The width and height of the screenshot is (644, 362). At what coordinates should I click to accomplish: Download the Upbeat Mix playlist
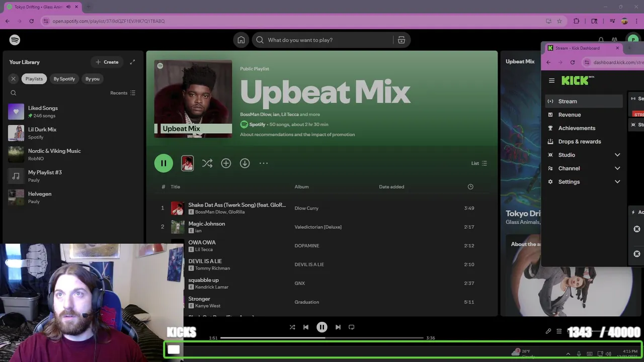(245, 163)
